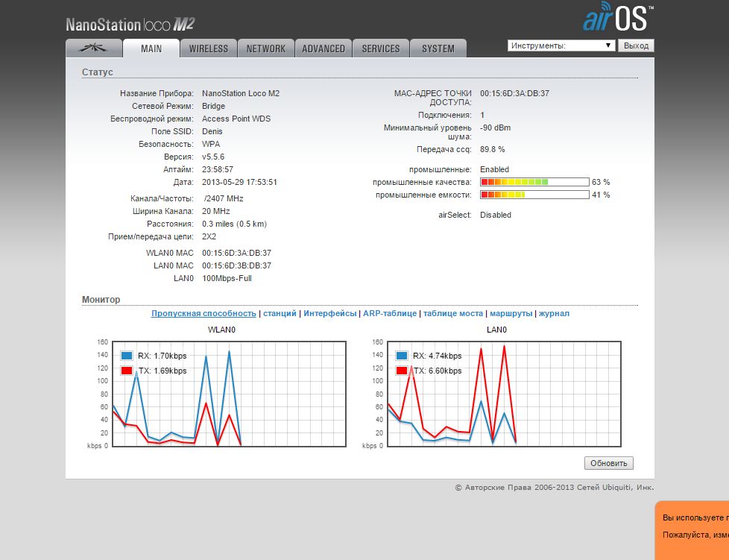Viewport: 729px width, 560px height.
Task: Click the Ubiquiti copyright footer text
Action: (x=554, y=488)
